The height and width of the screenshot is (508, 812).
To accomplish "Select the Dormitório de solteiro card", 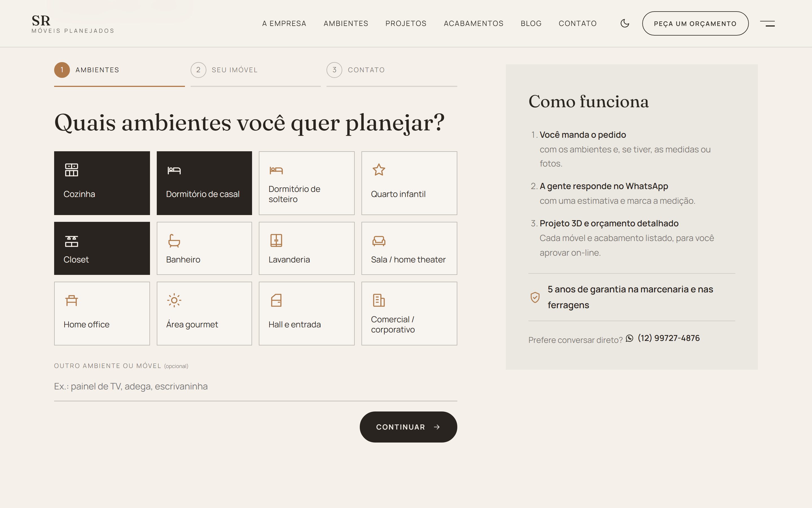I will (x=307, y=183).
